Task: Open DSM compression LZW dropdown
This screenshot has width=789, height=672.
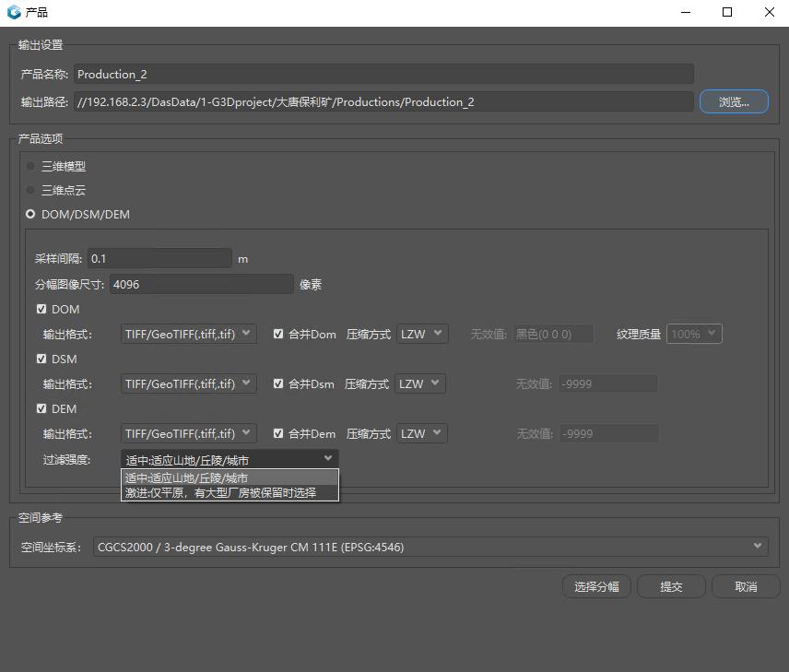Action: click(420, 383)
